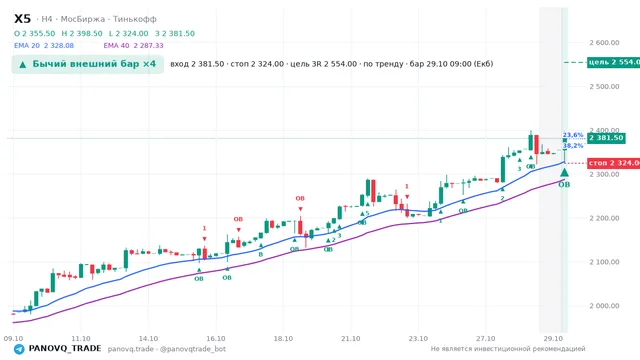Click the EMA 40 legend label
Viewport: 640px width, 360px height.
pos(116,46)
